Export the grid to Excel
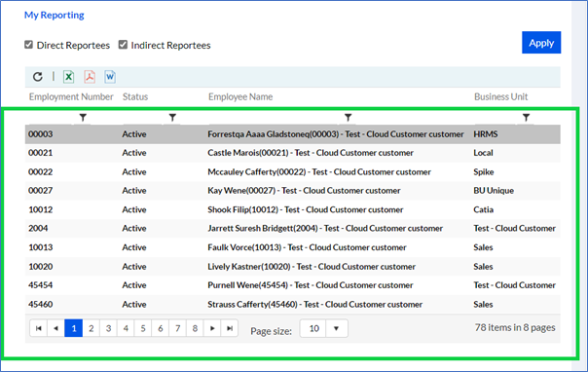588x372 pixels. point(68,77)
